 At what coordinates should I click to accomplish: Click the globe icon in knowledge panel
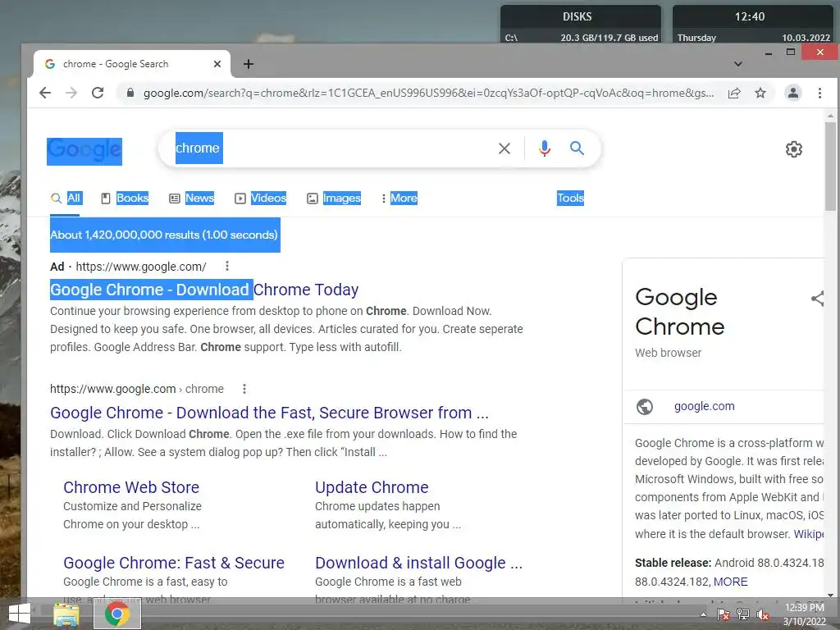(645, 407)
